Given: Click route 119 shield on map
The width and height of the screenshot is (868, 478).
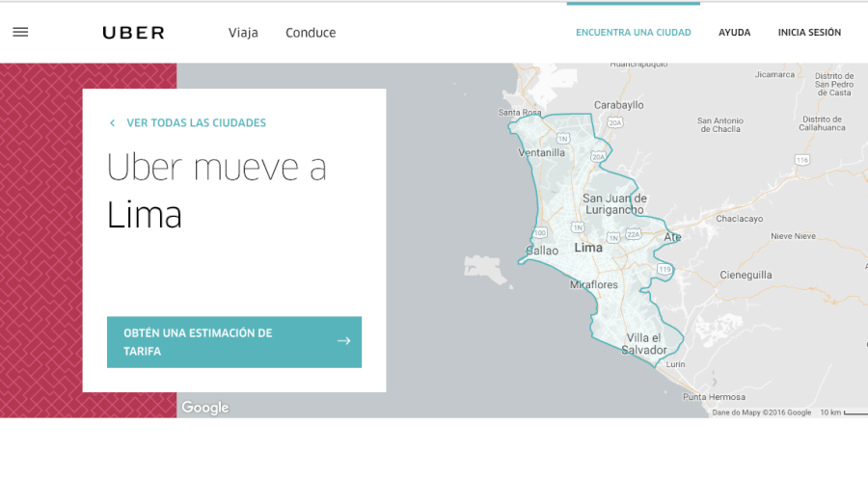Looking at the screenshot, I should (x=665, y=270).
